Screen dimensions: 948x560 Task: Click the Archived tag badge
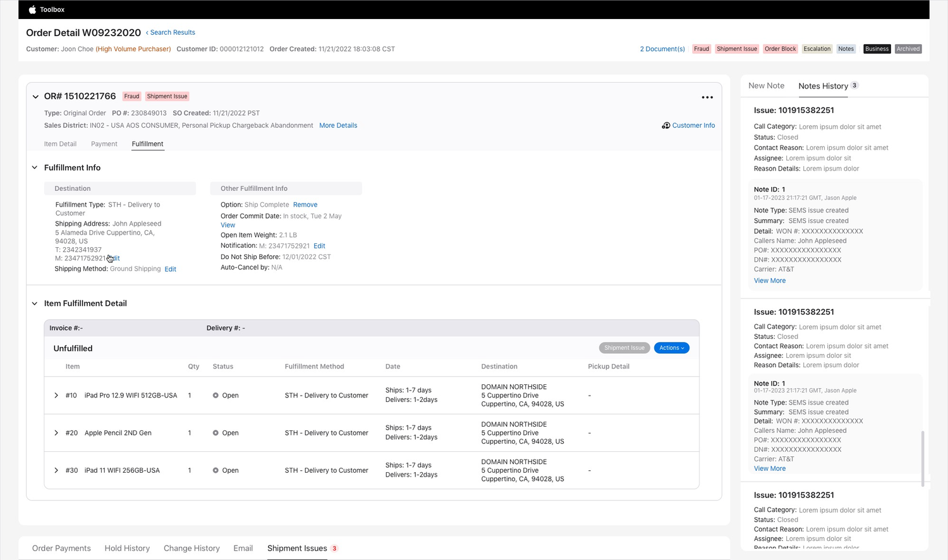908,49
